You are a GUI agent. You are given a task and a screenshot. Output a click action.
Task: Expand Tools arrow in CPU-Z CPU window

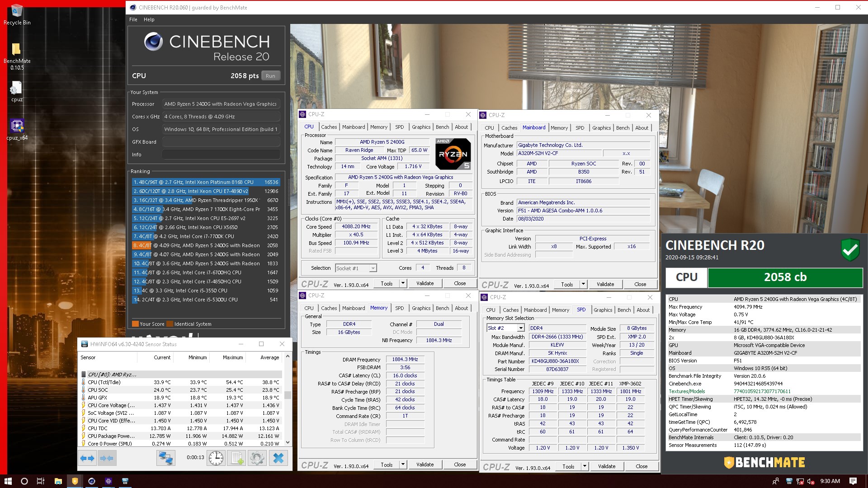pos(403,283)
